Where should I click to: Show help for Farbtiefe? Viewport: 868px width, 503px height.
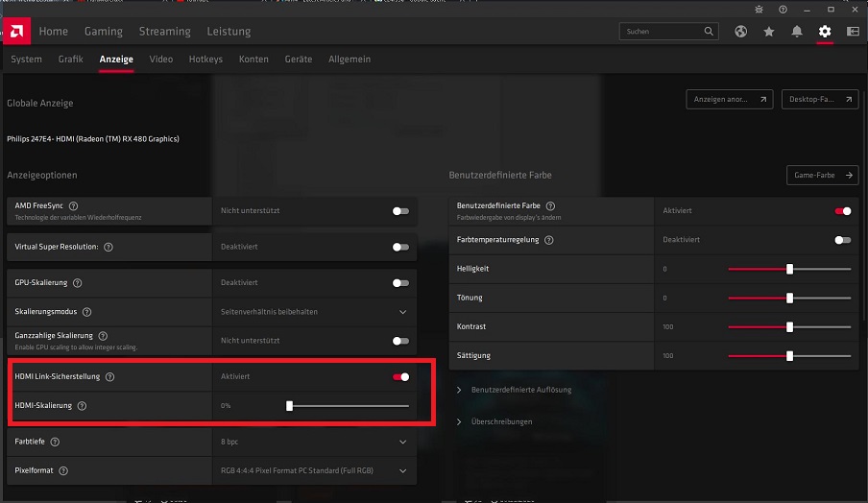coord(55,442)
